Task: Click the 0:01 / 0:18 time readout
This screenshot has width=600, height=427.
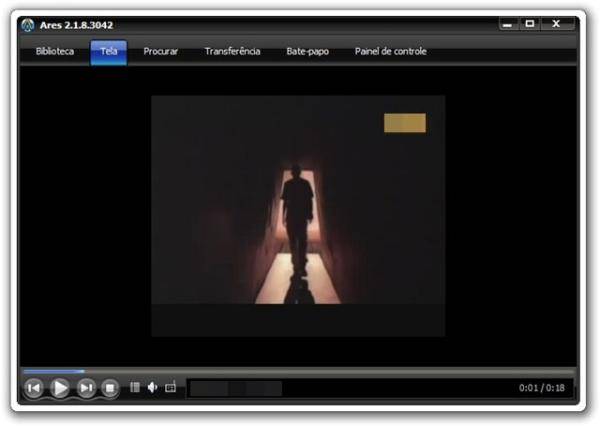Action: point(541,388)
